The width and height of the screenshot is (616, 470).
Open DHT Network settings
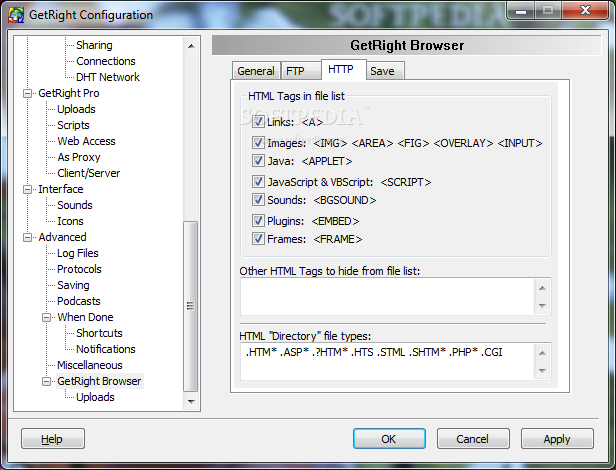point(108,77)
